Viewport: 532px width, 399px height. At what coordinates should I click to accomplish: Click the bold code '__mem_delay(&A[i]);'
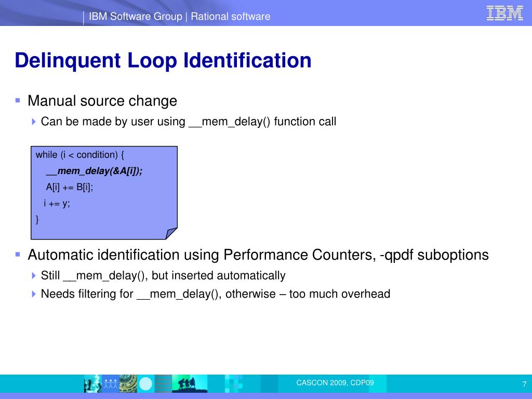click(x=94, y=170)
